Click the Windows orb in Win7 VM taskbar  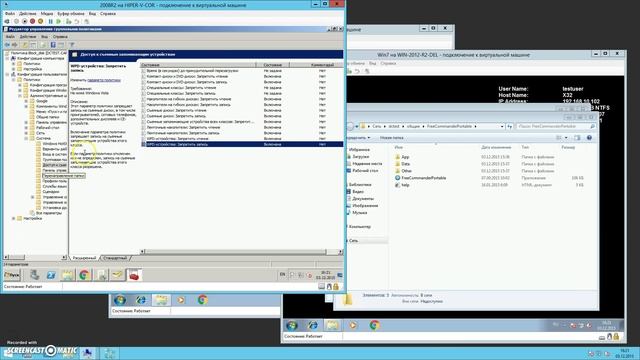(x=292, y=325)
